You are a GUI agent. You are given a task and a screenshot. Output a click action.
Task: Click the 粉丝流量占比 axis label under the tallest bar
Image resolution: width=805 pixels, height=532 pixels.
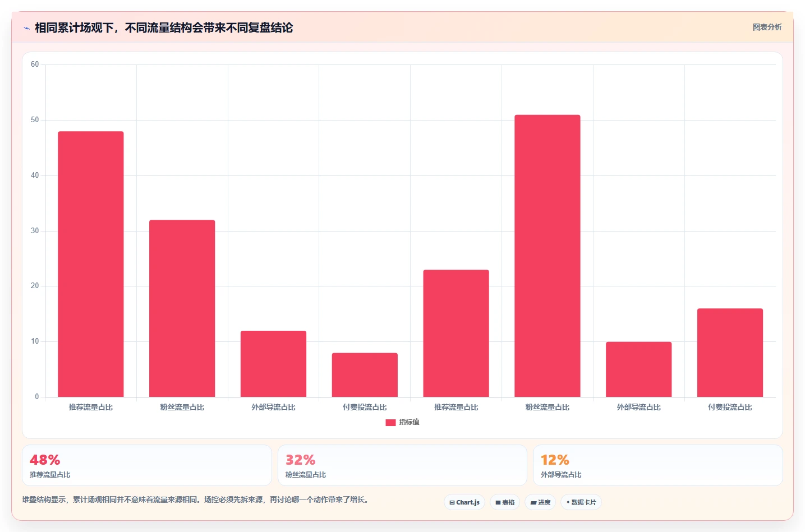pyautogui.click(x=548, y=408)
